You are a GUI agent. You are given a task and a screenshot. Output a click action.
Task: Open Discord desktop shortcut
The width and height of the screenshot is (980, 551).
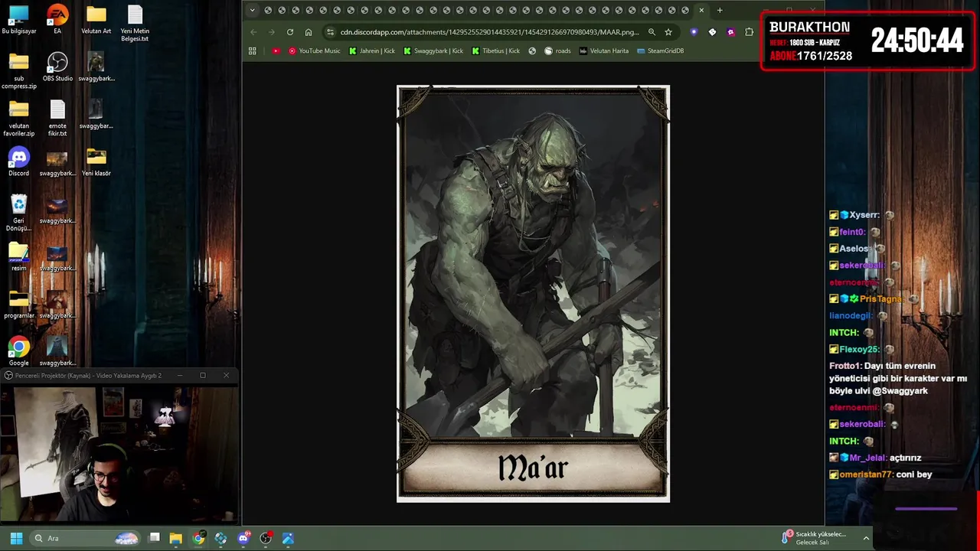18,162
